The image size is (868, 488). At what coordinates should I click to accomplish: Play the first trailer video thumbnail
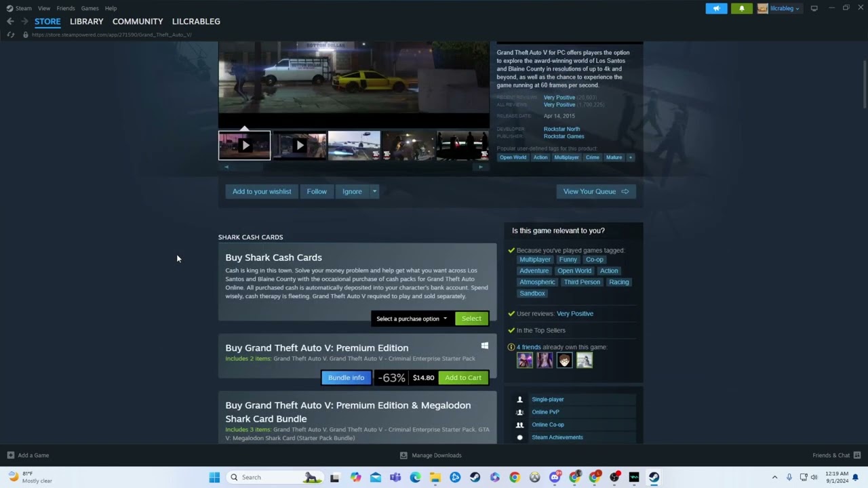click(x=244, y=145)
